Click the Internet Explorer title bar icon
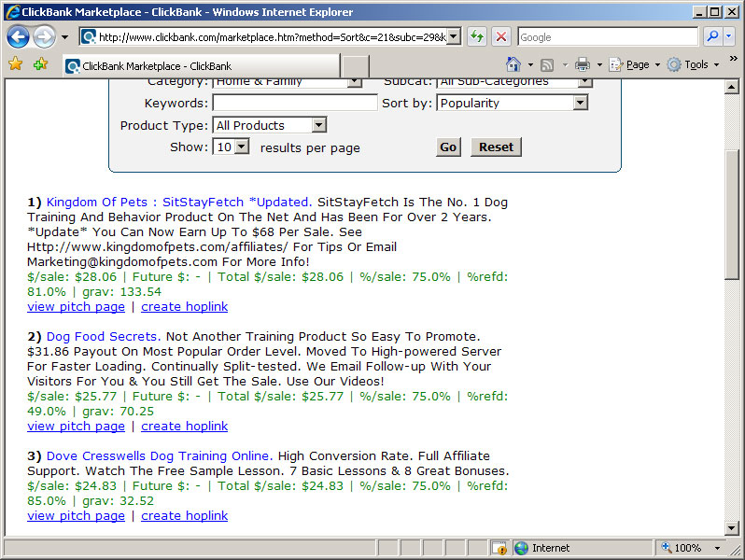Viewport: 745px width, 560px height. tap(13, 12)
